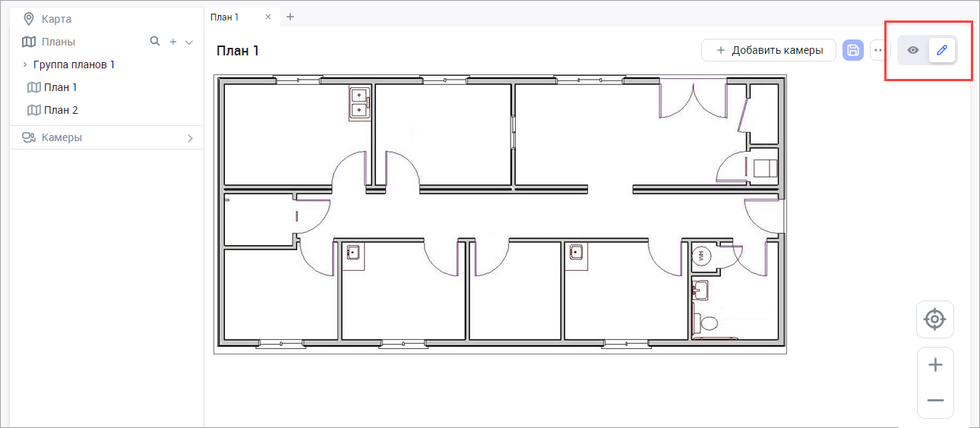Screen dimensions: 980x428
Task: Close the План 1 tab
Action: pyautogui.click(x=268, y=17)
